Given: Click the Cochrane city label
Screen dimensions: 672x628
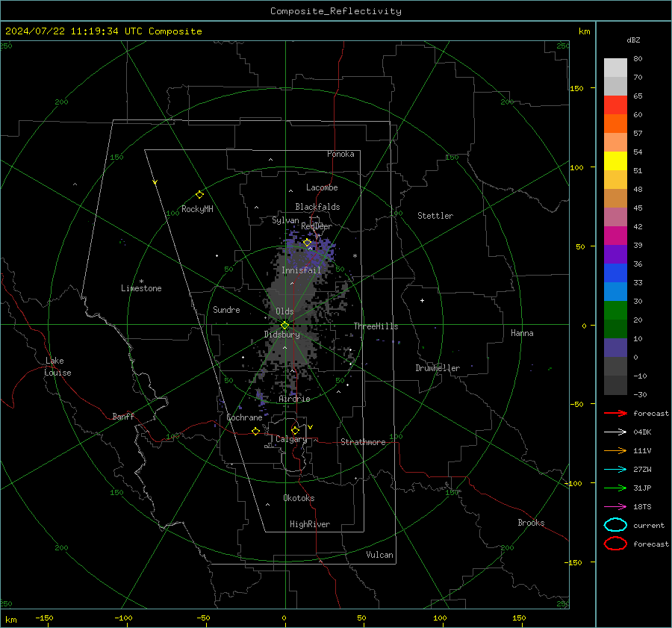Looking at the screenshot, I should point(244,417).
